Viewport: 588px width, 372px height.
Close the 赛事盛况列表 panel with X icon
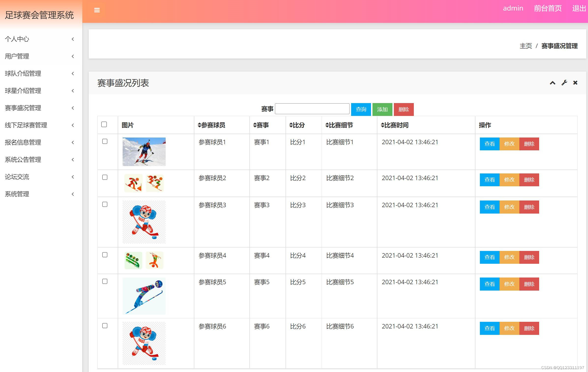(x=575, y=83)
